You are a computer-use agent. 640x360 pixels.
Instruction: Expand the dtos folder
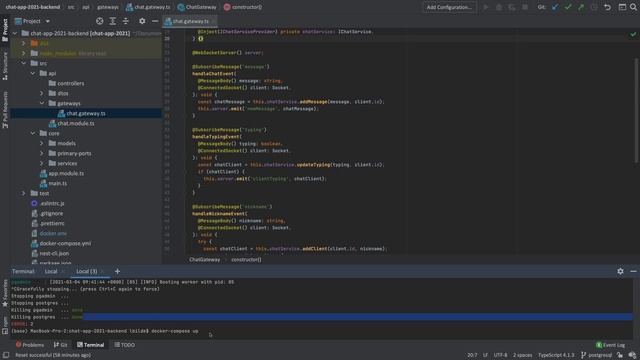[x=42, y=93]
